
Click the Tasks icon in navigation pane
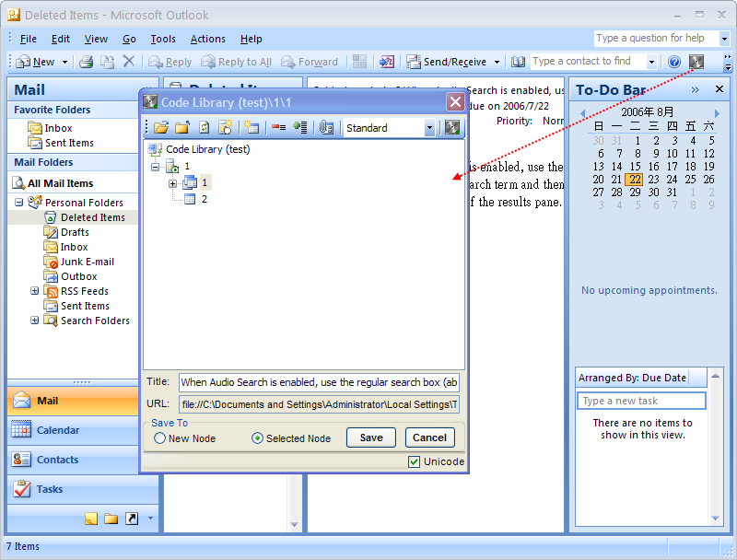point(21,489)
